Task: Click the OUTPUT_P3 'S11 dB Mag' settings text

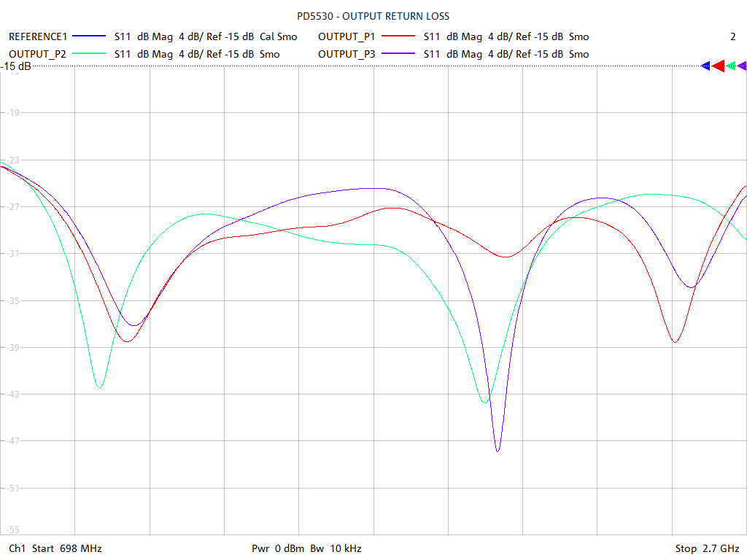Action: 452,54
